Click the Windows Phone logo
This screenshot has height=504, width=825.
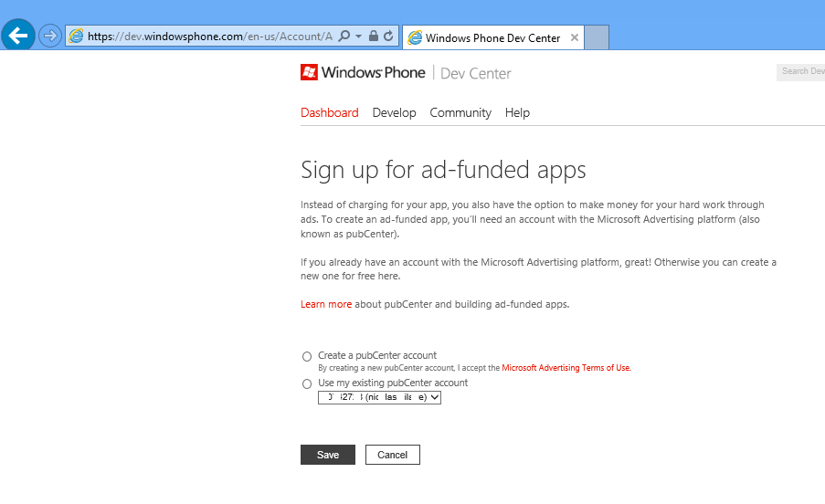[x=363, y=73]
